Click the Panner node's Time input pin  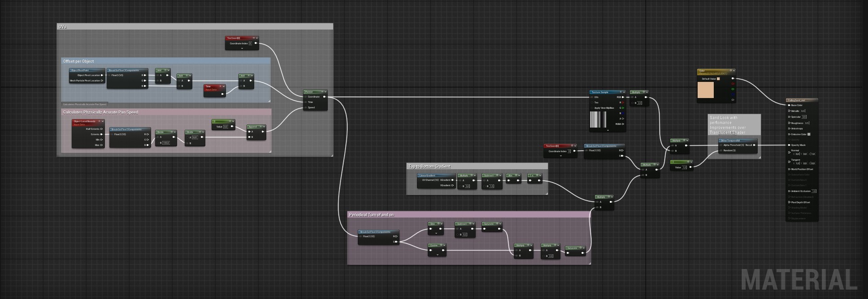pos(305,102)
